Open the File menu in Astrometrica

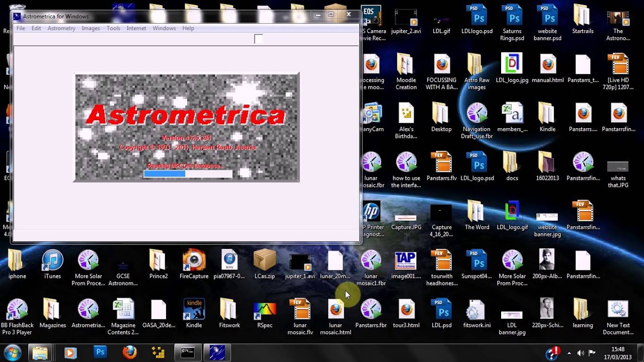[21, 28]
